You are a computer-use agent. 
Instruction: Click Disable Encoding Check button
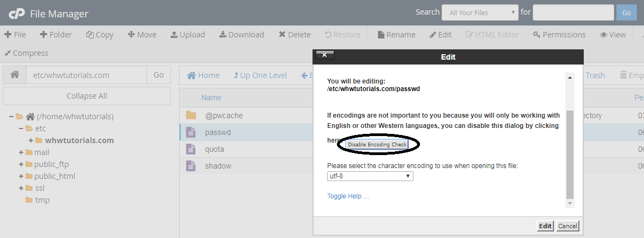[x=377, y=144]
